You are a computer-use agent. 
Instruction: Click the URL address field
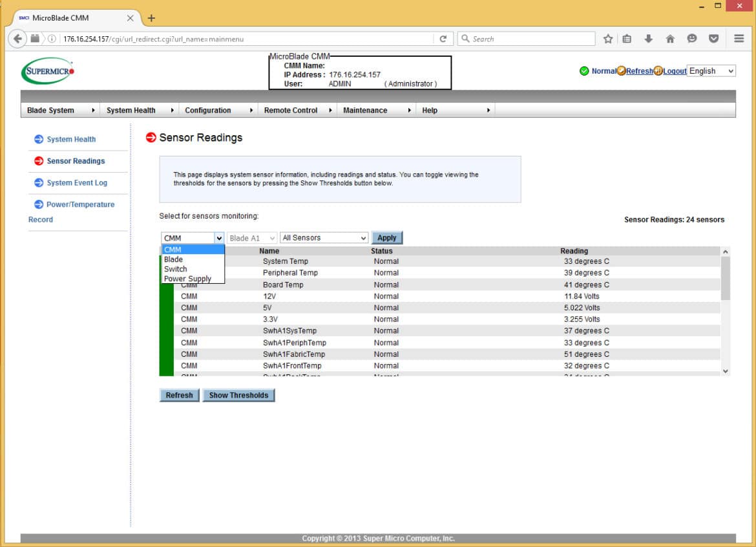pyautogui.click(x=246, y=39)
